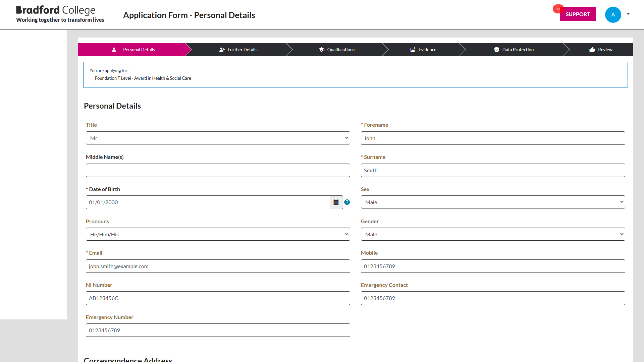Open the Title dropdown menu
This screenshot has height=362, width=644.
218,138
